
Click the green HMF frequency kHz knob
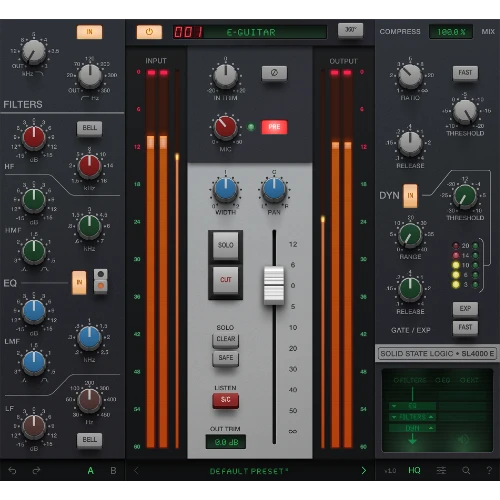point(89,226)
